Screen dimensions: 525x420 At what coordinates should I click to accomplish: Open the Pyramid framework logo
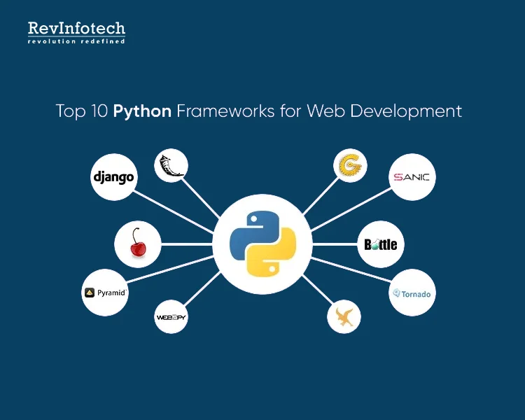[106, 293]
